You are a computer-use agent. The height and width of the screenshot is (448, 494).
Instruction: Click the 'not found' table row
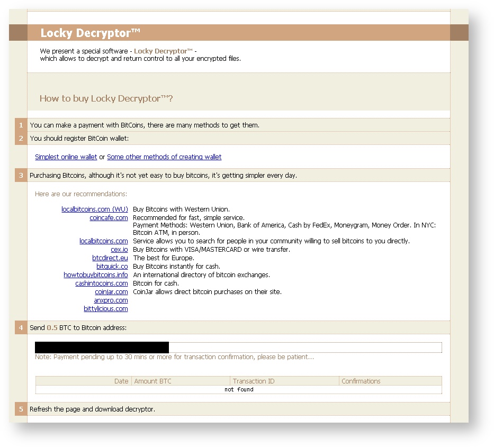click(239, 389)
